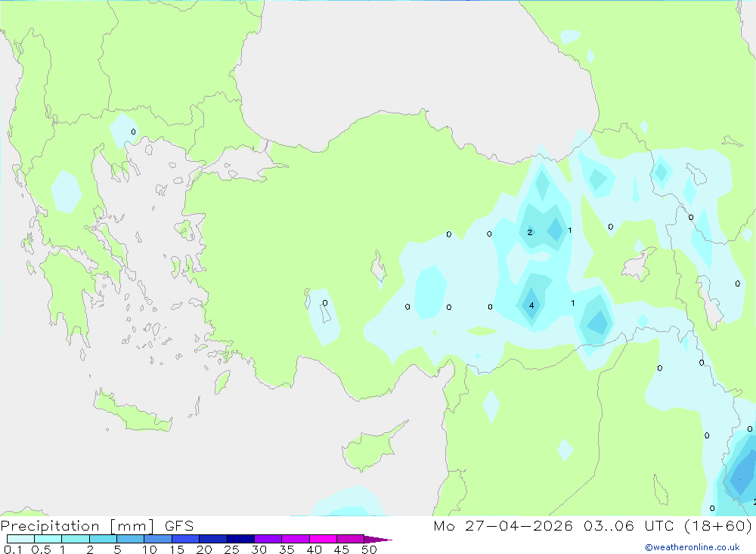Viewport: 756px width, 554px height.
Task: Pick the 10–15 mm legend color swatch
Action: (158, 539)
